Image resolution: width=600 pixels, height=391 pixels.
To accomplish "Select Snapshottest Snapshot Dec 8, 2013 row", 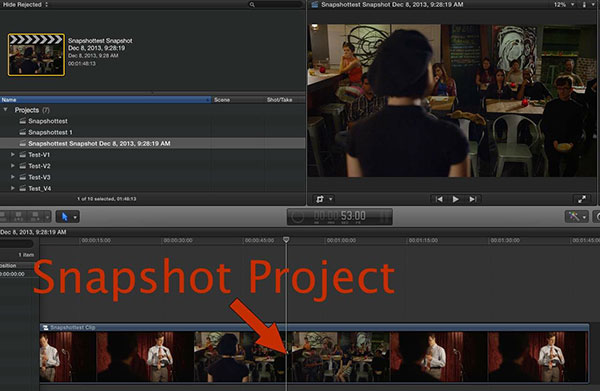I will [x=153, y=143].
